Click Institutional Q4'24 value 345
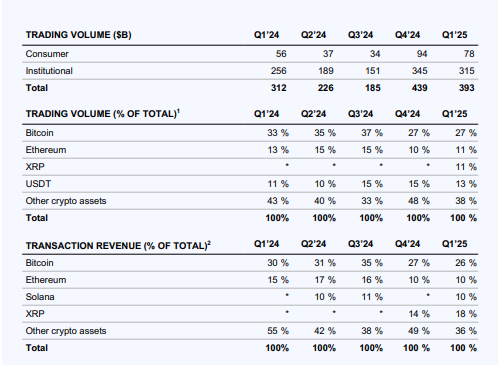 pyautogui.click(x=419, y=71)
